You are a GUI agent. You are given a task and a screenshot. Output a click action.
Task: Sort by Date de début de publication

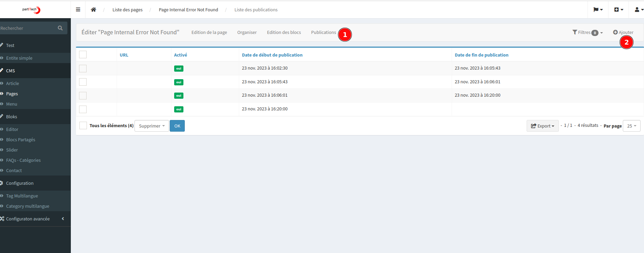pyautogui.click(x=272, y=55)
